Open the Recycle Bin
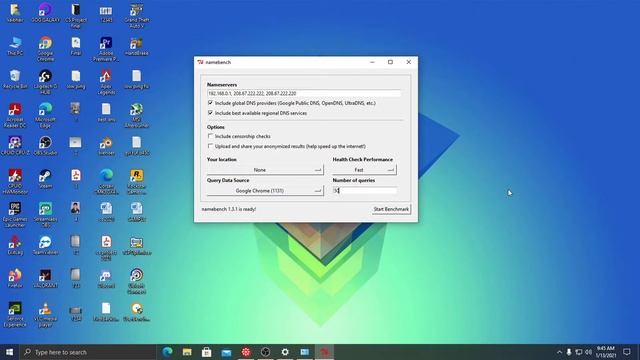 [x=15, y=79]
